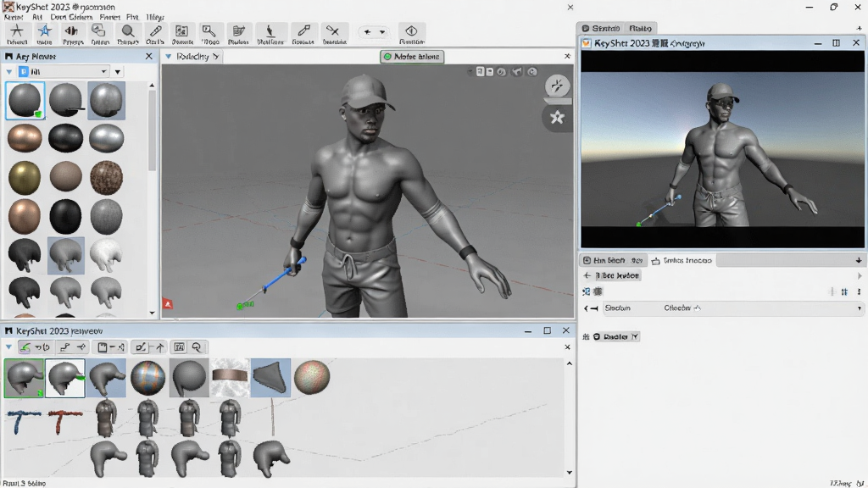Close the left library panel
The width and height of the screenshot is (868, 488).
coord(149,57)
